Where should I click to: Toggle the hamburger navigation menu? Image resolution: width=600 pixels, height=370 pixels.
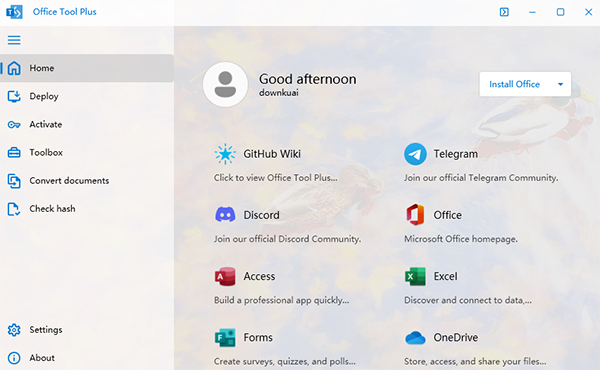tap(14, 40)
